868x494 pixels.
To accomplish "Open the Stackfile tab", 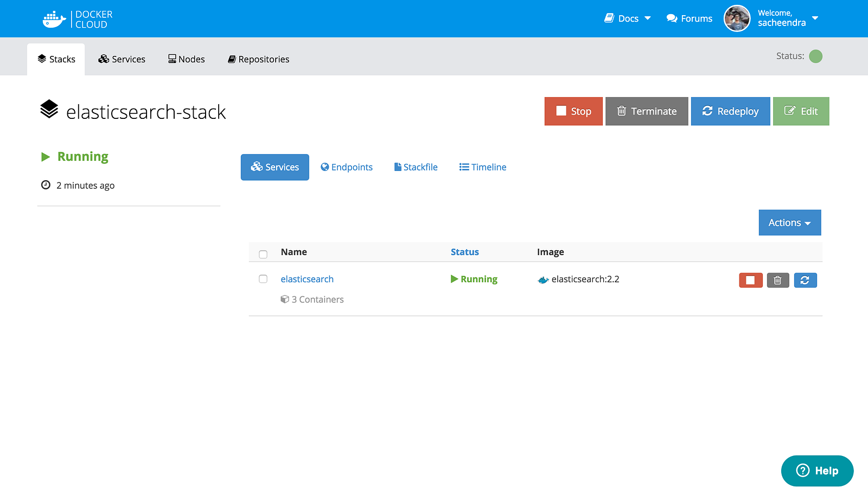I will pos(416,167).
